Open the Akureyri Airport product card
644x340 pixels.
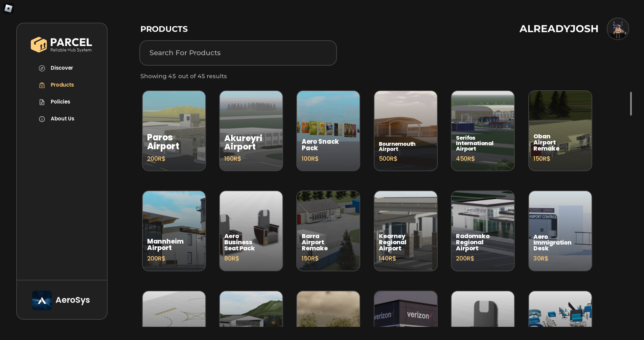(251, 131)
